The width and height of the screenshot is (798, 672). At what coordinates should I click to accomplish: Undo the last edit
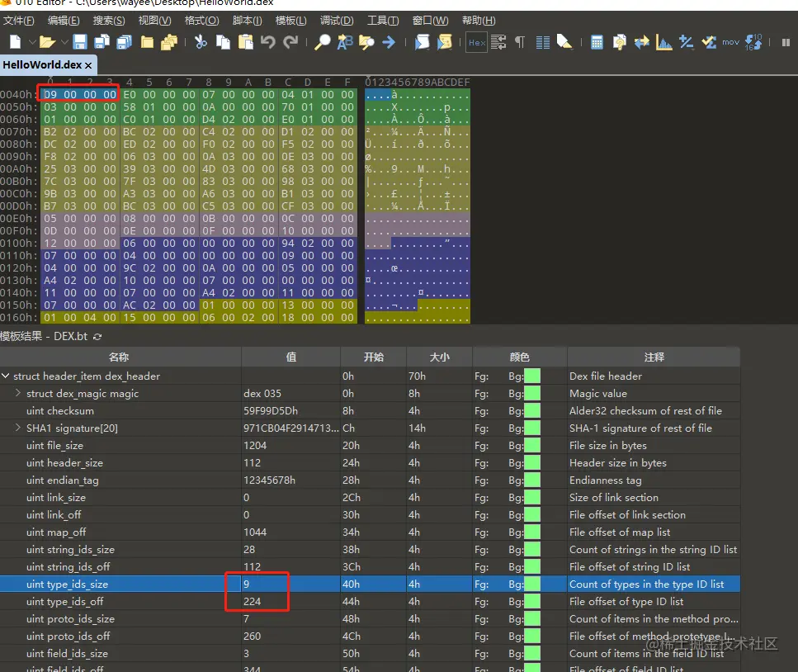pyautogui.click(x=267, y=42)
